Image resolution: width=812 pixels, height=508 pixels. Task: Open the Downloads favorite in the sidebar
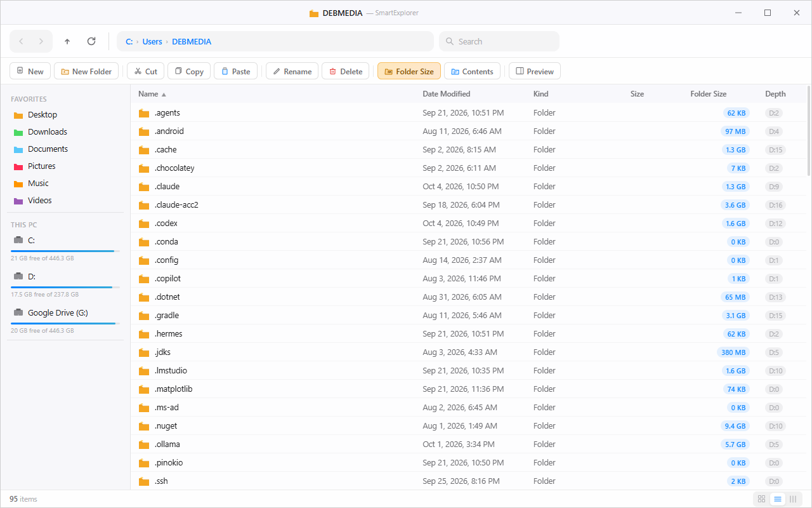65,132
